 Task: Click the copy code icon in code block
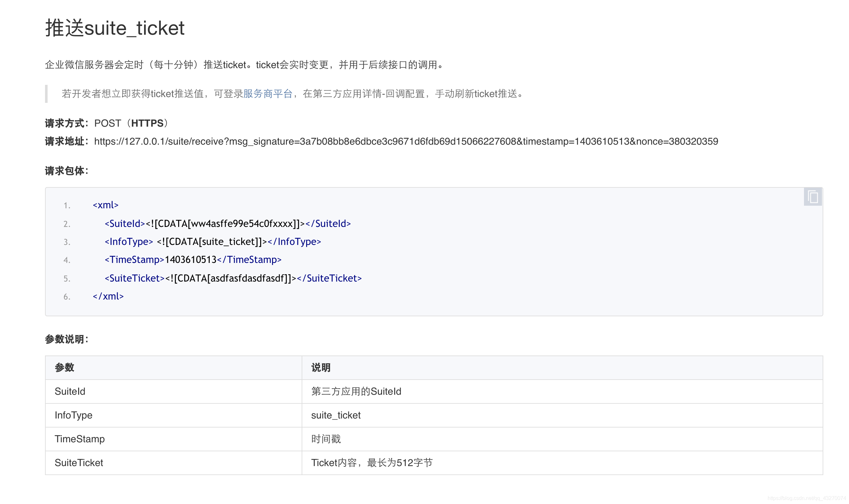pos(812,197)
